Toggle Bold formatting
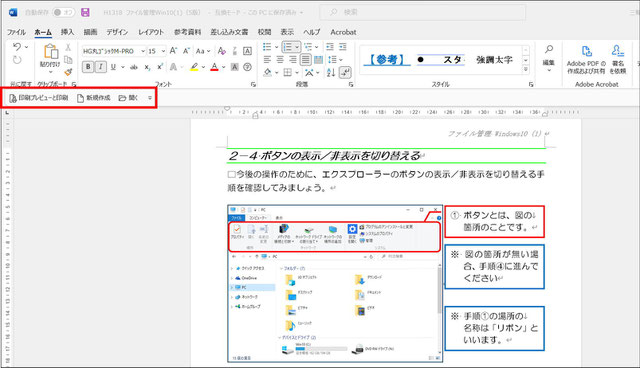The width and height of the screenshot is (640, 368). pyautogui.click(x=88, y=67)
